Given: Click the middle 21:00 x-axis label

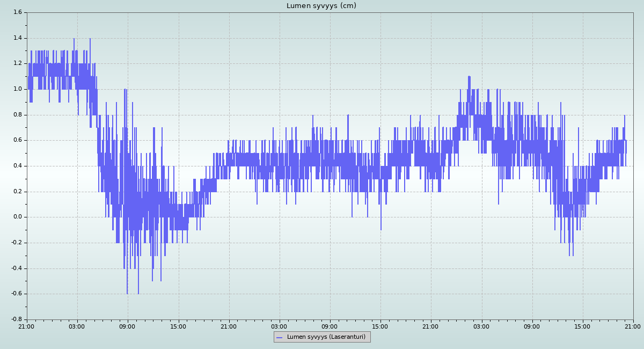Looking at the screenshot, I should (x=430, y=326).
